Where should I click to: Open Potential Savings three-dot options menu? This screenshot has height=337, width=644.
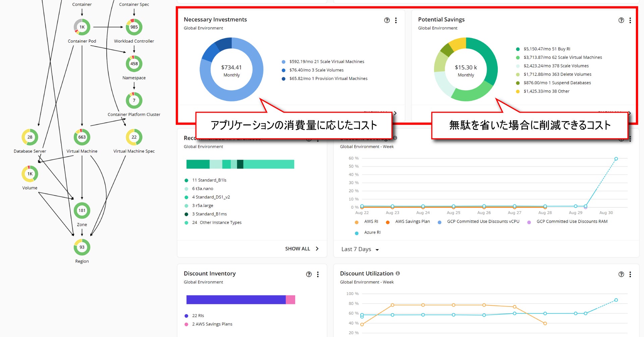click(630, 20)
